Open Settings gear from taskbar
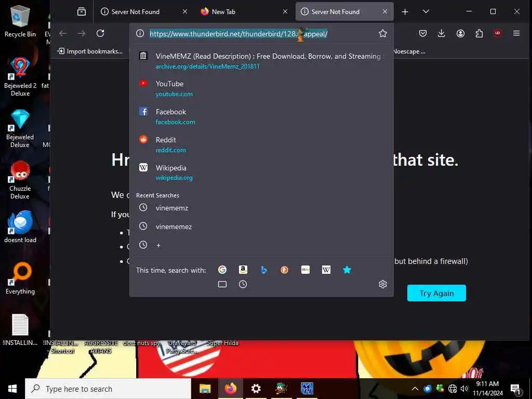This screenshot has height=399, width=532. tap(256, 389)
